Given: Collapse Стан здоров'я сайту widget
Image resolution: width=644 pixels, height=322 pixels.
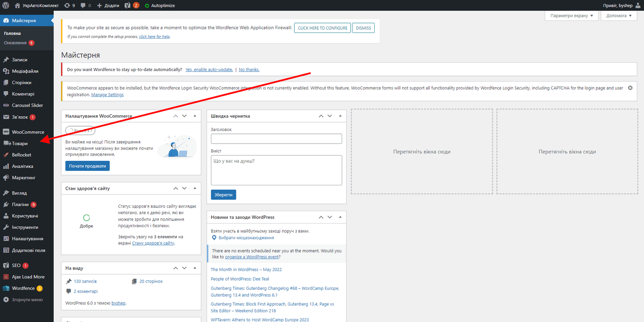Looking at the screenshot, I should (195, 188).
